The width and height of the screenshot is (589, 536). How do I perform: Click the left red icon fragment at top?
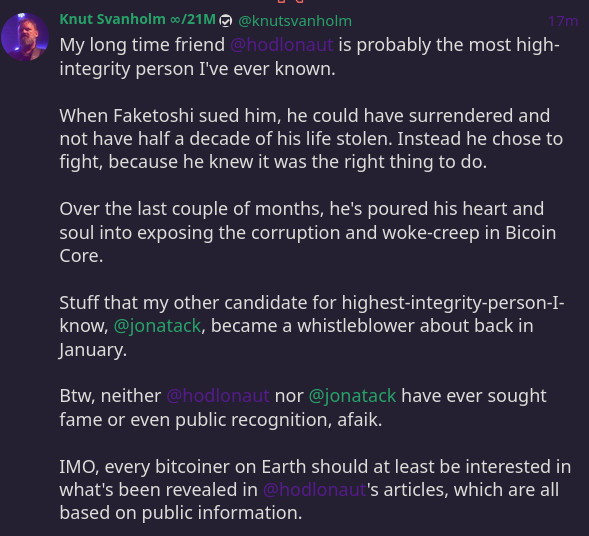(x=281, y=2)
